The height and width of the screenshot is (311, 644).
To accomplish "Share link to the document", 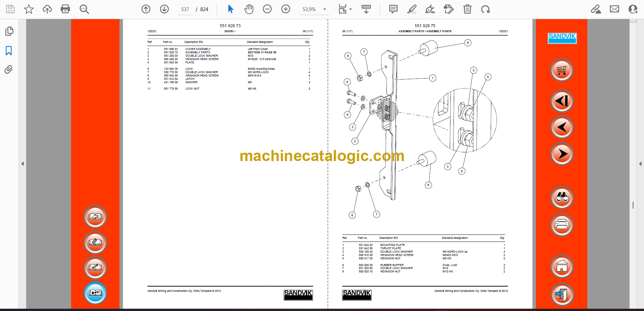I will 596,9.
